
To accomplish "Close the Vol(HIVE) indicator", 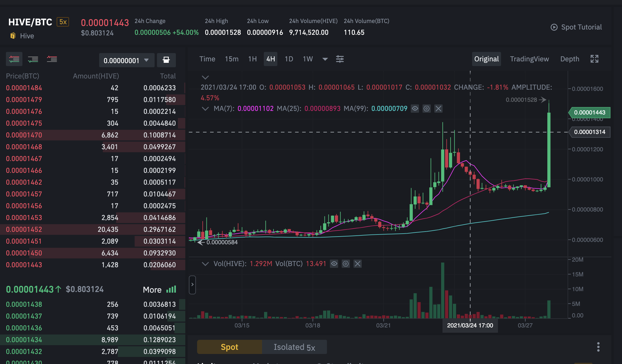I will [x=357, y=264].
